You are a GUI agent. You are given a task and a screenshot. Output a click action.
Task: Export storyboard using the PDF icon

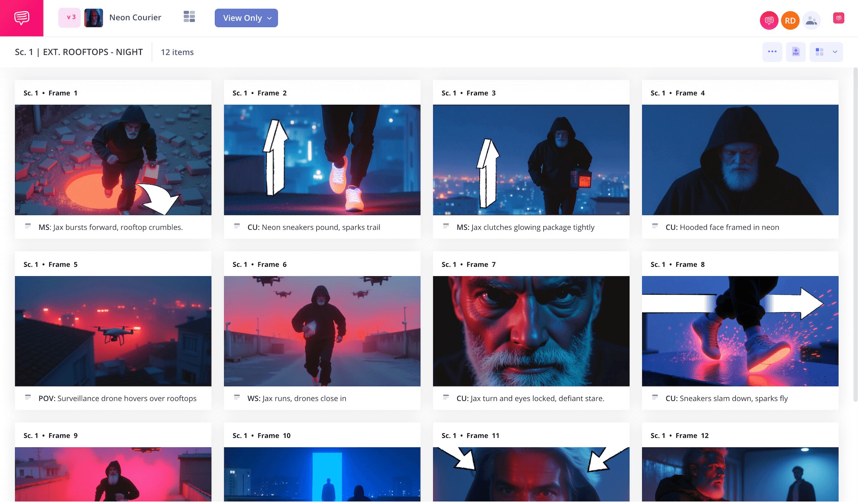[796, 52]
